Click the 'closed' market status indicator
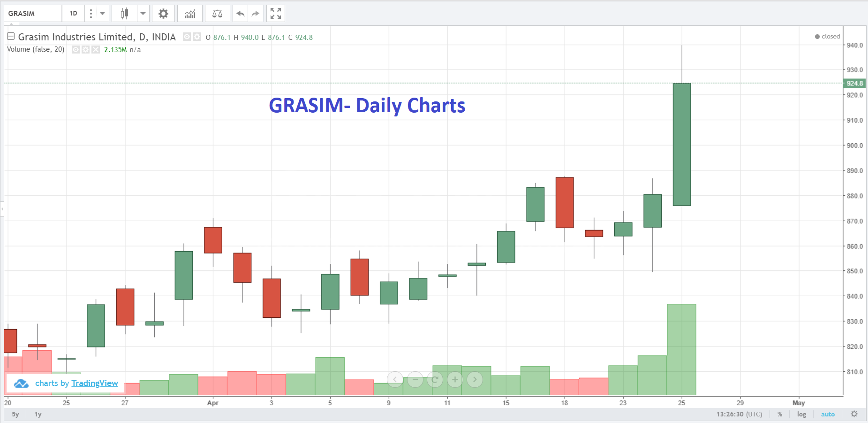Image resolution: width=868 pixels, height=423 pixels. tap(828, 36)
